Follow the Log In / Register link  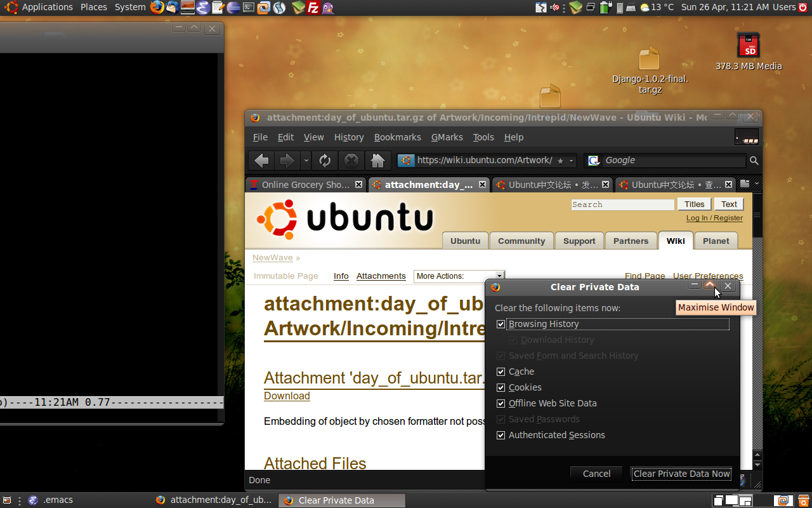click(714, 218)
